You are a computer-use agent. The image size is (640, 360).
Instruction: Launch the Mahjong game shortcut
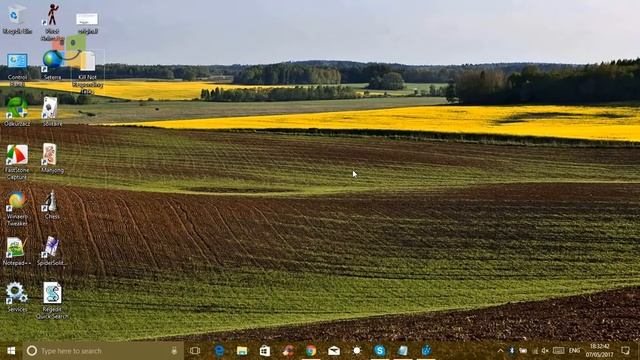(x=52, y=158)
